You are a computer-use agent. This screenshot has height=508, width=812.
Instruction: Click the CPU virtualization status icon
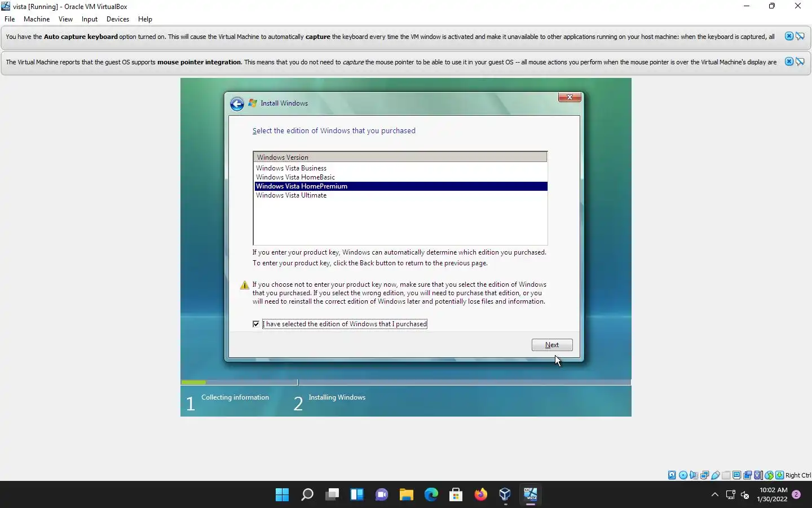click(x=758, y=475)
